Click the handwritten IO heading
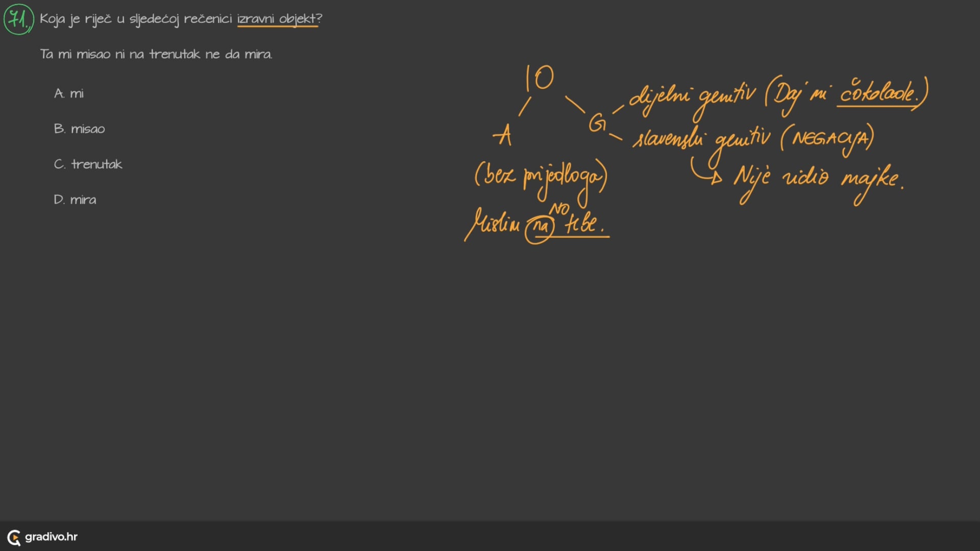The width and height of the screenshot is (980, 551). tap(540, 78)
